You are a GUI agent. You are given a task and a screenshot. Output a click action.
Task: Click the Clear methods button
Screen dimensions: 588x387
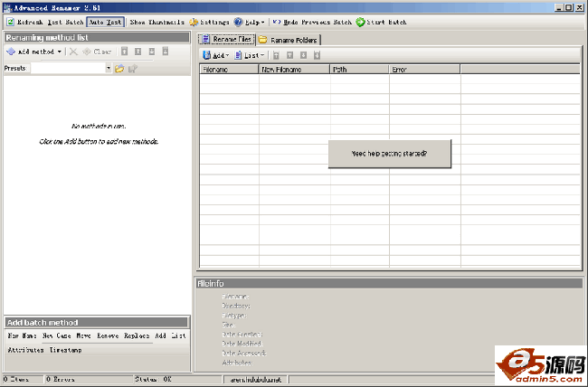click(98, 52)
